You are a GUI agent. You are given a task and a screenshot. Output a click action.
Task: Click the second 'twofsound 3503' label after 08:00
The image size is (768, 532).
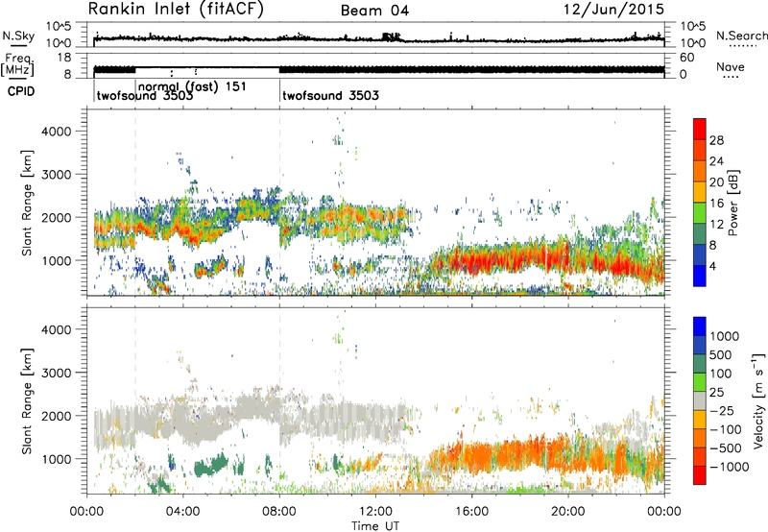tap(330, 95)
